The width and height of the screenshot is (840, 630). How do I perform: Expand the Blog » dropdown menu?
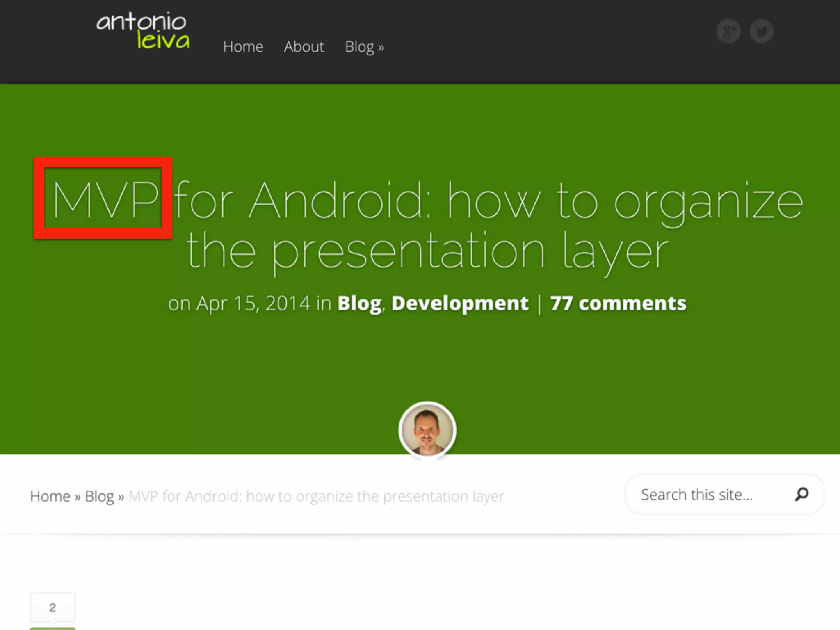click(x=364, y=47)
